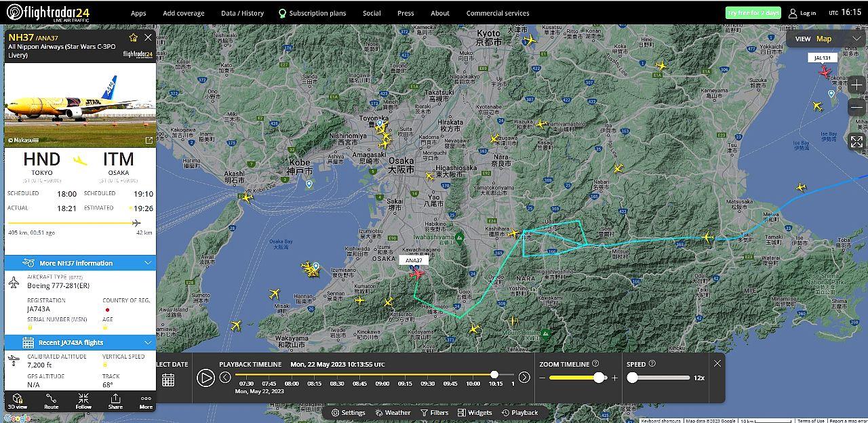Add flight NH37 to favorites with star icon
The height and width of the screenshot is (423, 868).
point(134,38)
